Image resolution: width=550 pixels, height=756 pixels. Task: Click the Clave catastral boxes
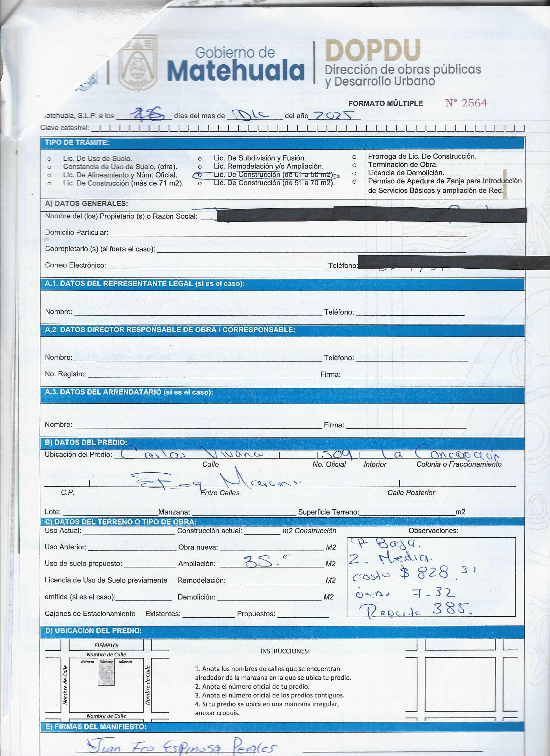(307, 128)
